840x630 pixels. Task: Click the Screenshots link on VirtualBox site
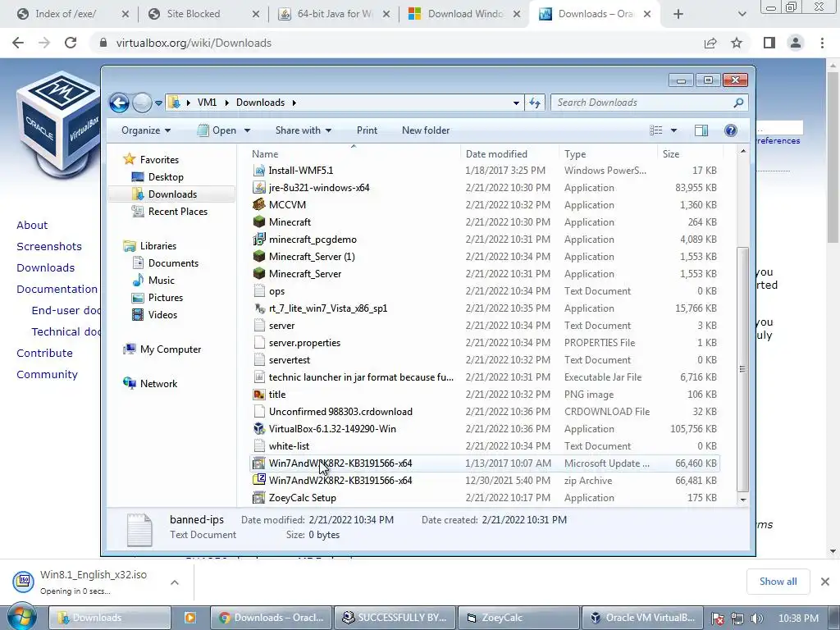pos(49,246)
